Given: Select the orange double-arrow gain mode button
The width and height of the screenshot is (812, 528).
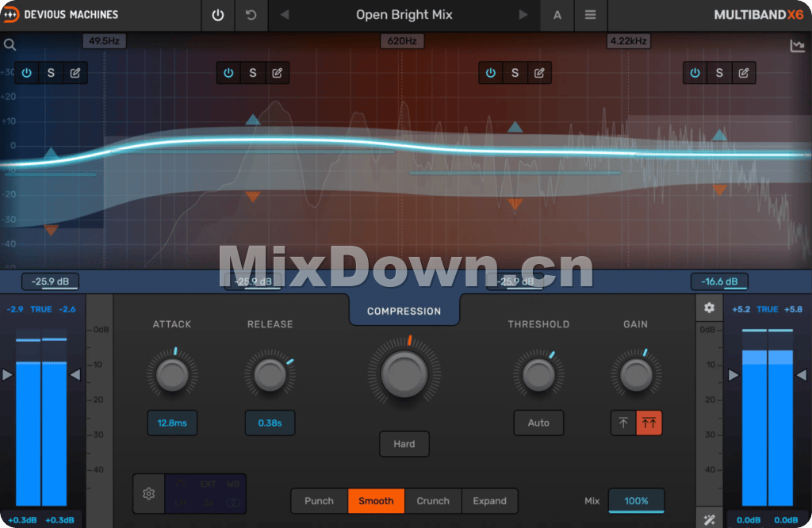Looking at the screenshot, I should (649, 423).
